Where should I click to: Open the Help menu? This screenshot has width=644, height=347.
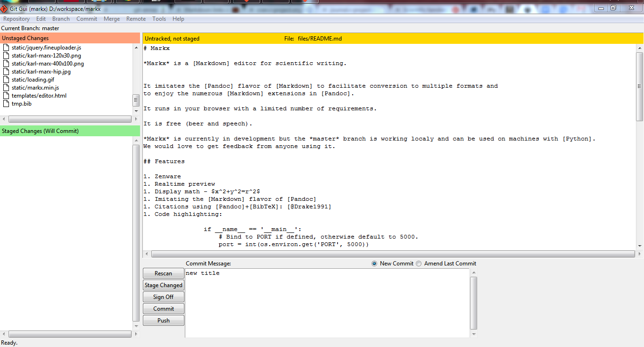[x=178, y=19]
